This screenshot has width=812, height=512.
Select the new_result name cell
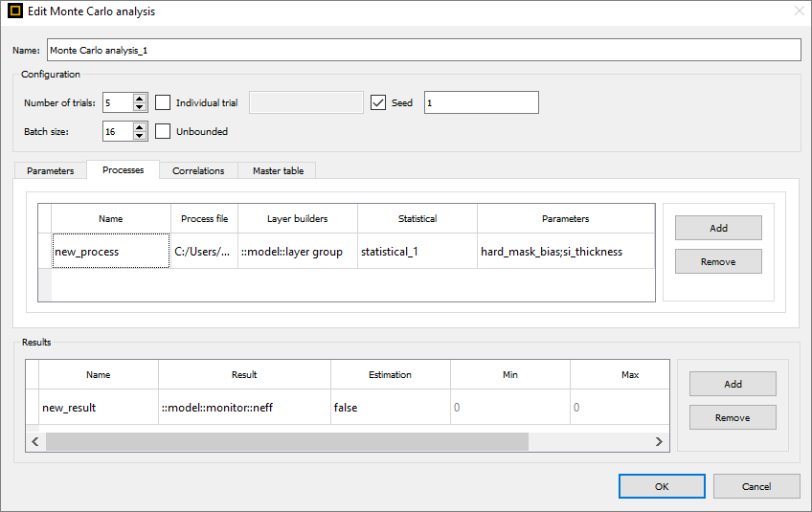99,408
